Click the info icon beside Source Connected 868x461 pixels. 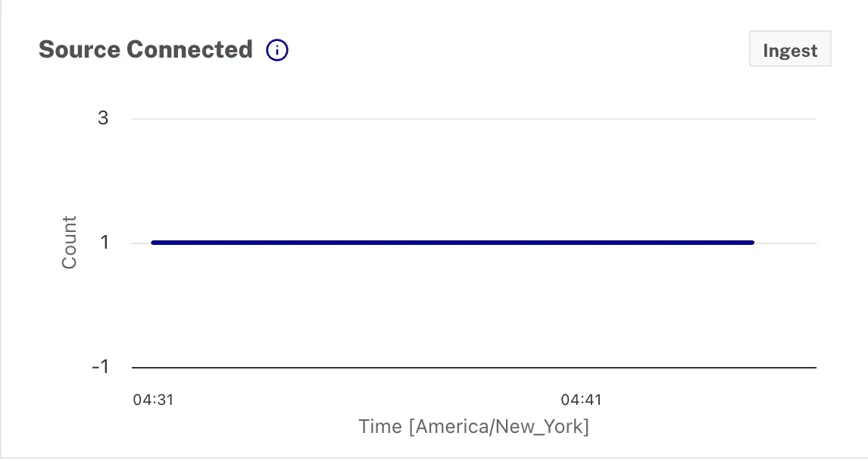tap(278, 51)
